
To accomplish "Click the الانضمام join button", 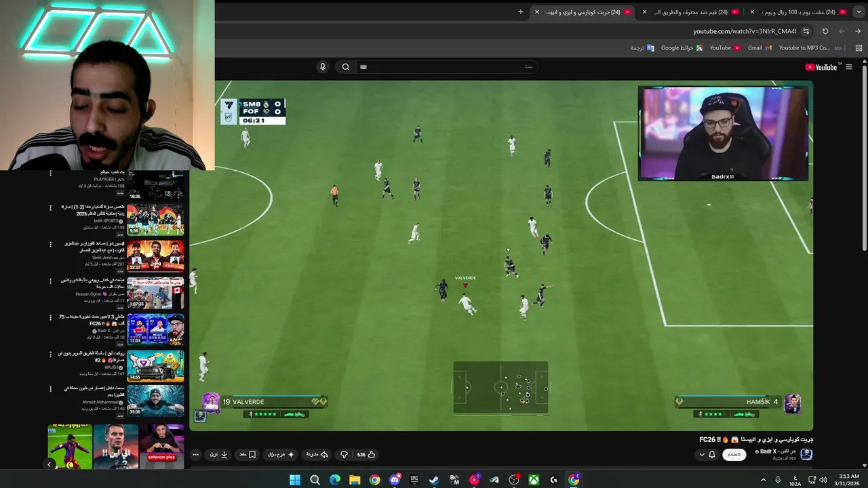I will pyautogui.click(x=734, y=455).
